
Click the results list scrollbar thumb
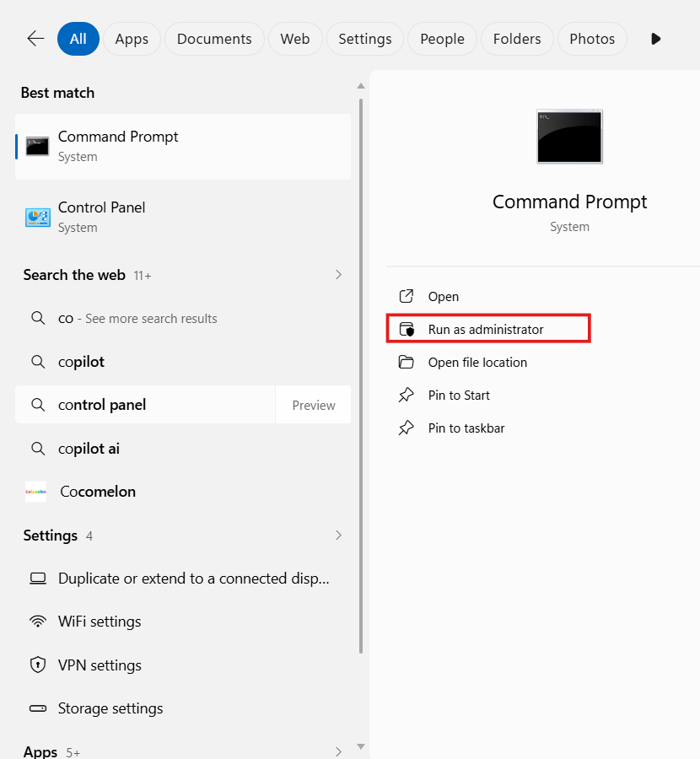361,376
